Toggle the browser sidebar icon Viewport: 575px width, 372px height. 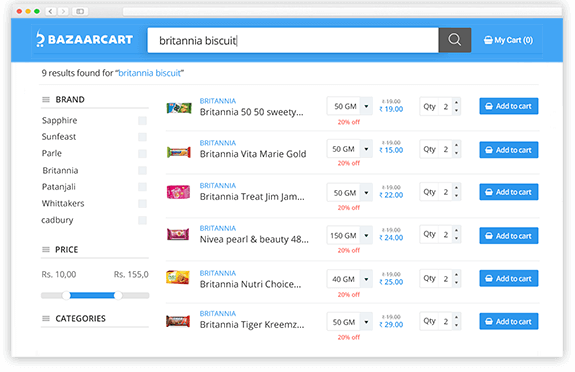tap(80, 11)
